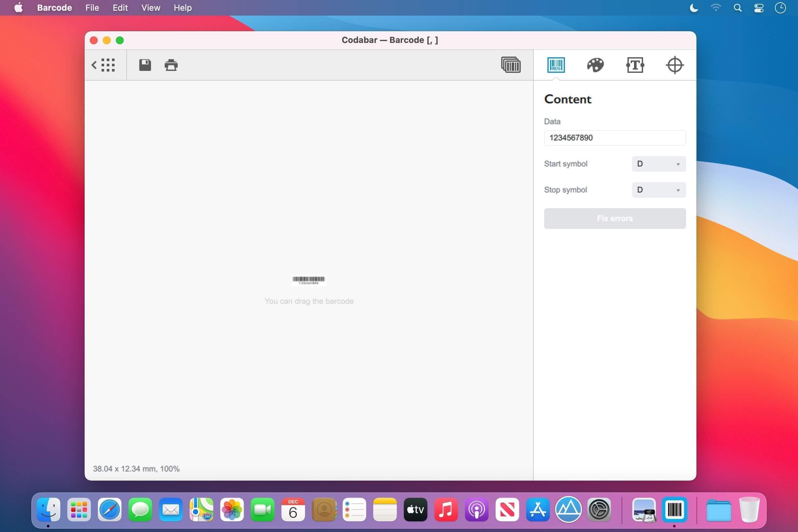Click the Fix errors button
The width and height of the screenshot is (798, 532).
pos(615,219)
